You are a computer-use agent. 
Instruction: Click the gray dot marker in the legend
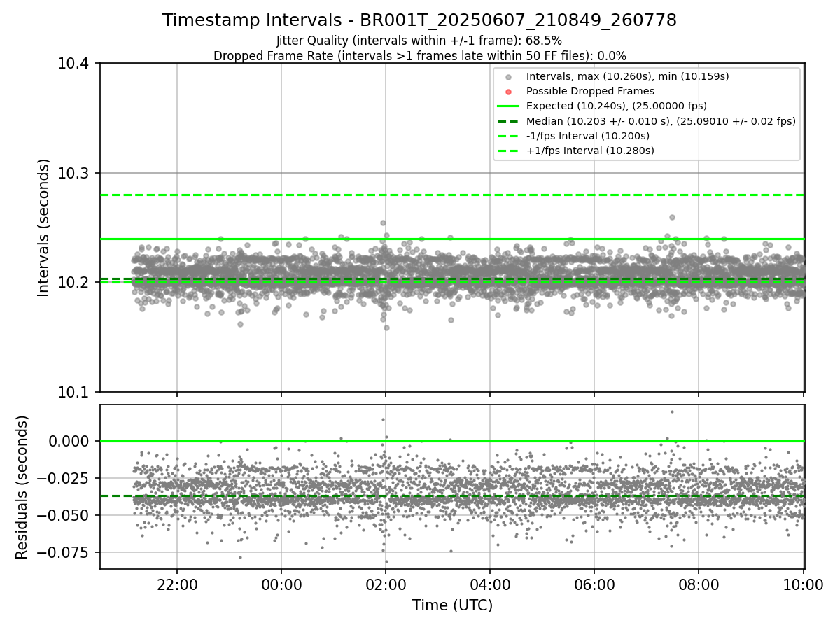509,77
